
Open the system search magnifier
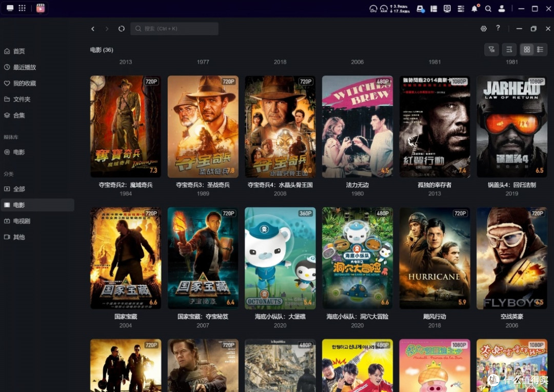pos(488,9)
